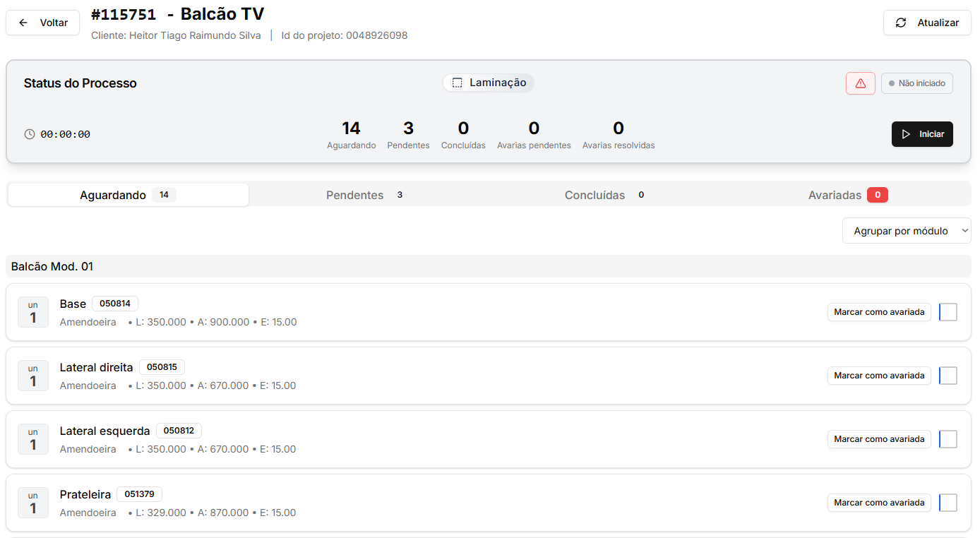Mark Prateleira as avariada

(878, 503)
